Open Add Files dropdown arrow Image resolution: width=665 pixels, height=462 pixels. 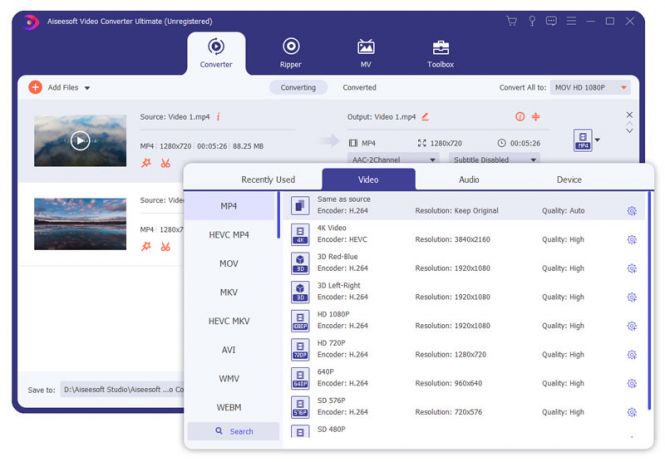[x=87, y=88]
